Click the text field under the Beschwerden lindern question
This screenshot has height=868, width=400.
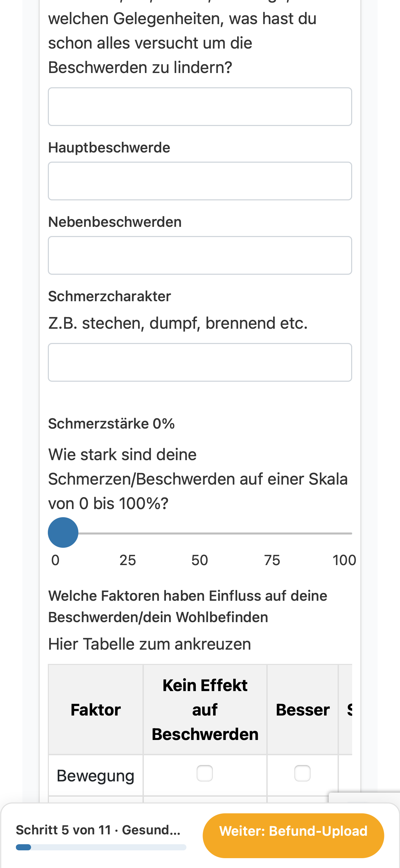[x=200, y=107]
